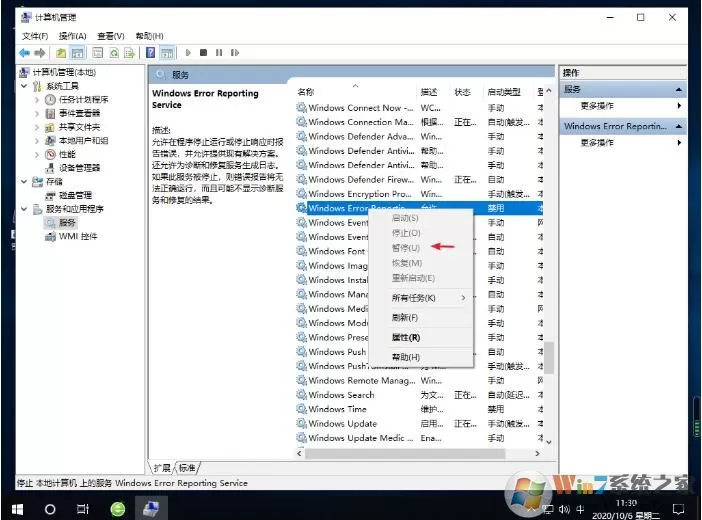The width and height of the screenshot is (702, 520).
Task: Collapse the System Tools (系统工具) node
Action: click(24, 86)
